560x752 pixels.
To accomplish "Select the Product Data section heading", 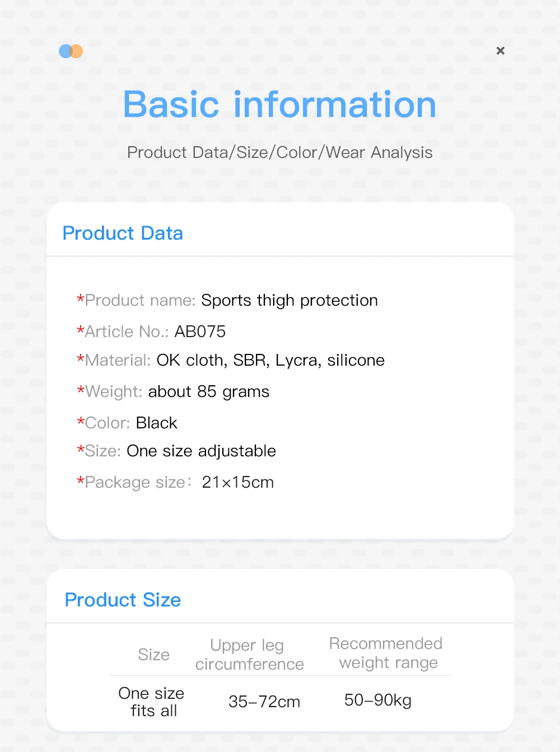I will pyautogui.click(x=123, y=233).
